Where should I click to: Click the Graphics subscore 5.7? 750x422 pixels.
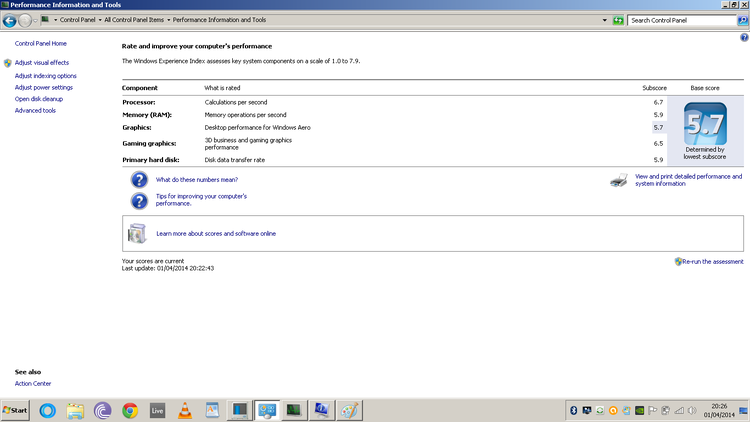point(658,128)
